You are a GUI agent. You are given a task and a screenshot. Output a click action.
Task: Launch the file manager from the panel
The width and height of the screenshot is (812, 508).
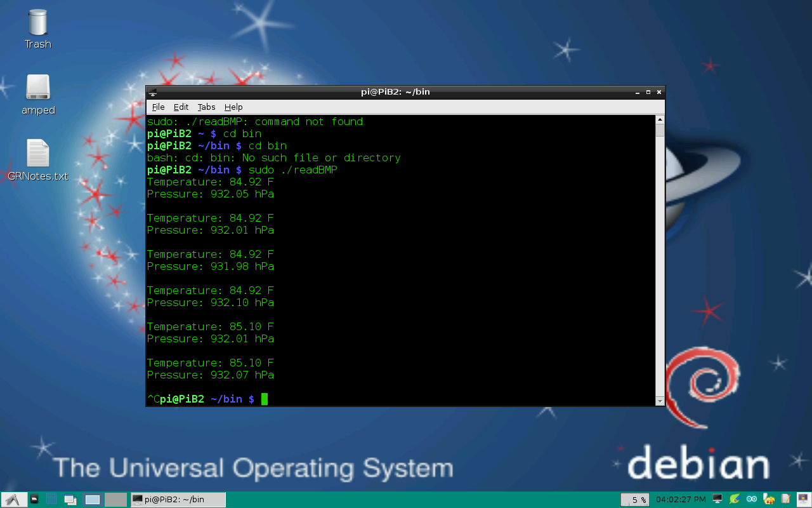point(35,500)
